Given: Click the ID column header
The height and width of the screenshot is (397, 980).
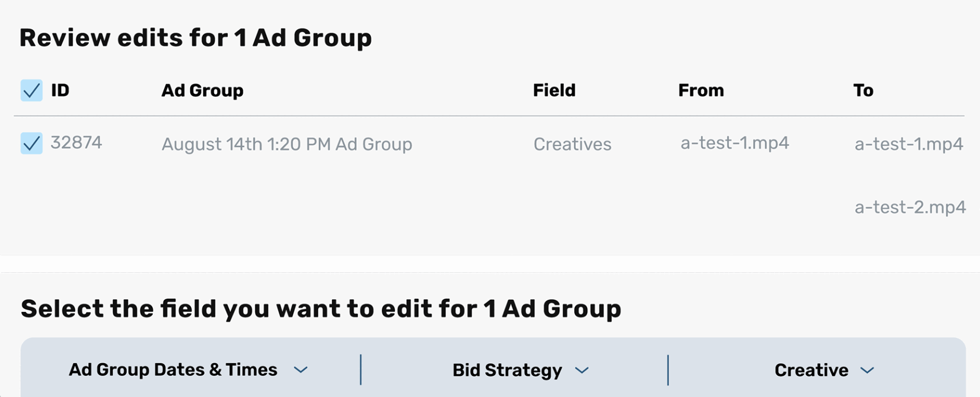Looking at the screenshot, I should [60, 90].
